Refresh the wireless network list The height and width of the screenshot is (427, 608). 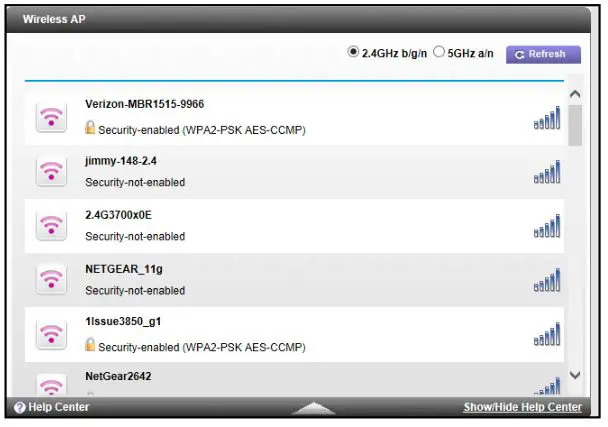pyautogui.click(x=543, y=54)
